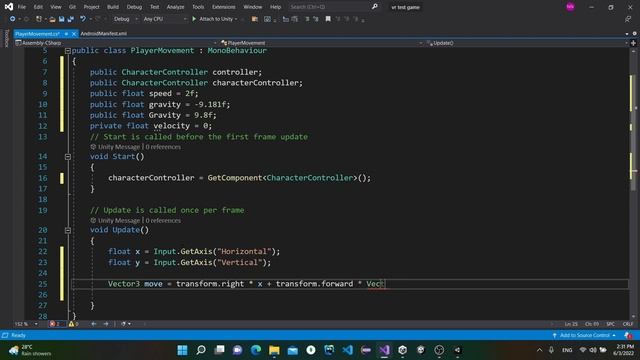Click the Save All icon

(71, 19)
